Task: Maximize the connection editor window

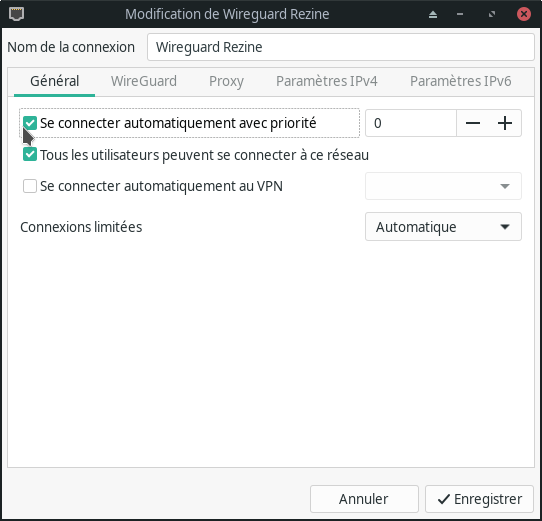Action: coord(492,15)
